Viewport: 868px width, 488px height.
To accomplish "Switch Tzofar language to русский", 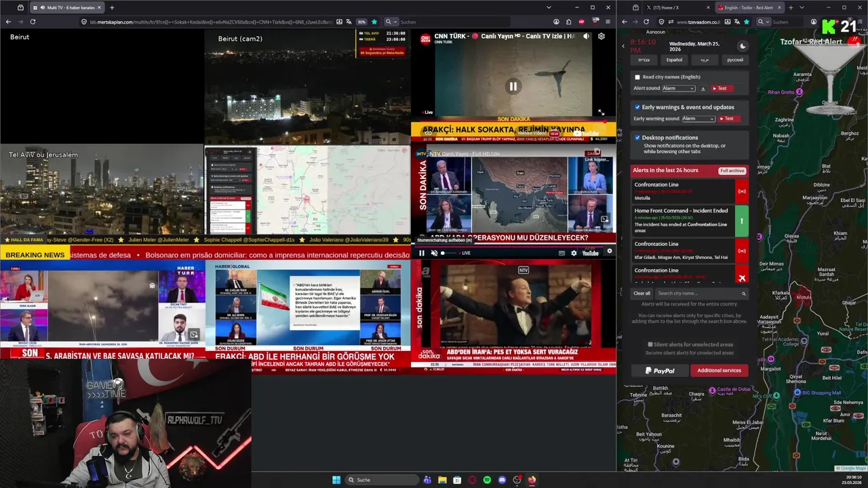I will (735, 60).
